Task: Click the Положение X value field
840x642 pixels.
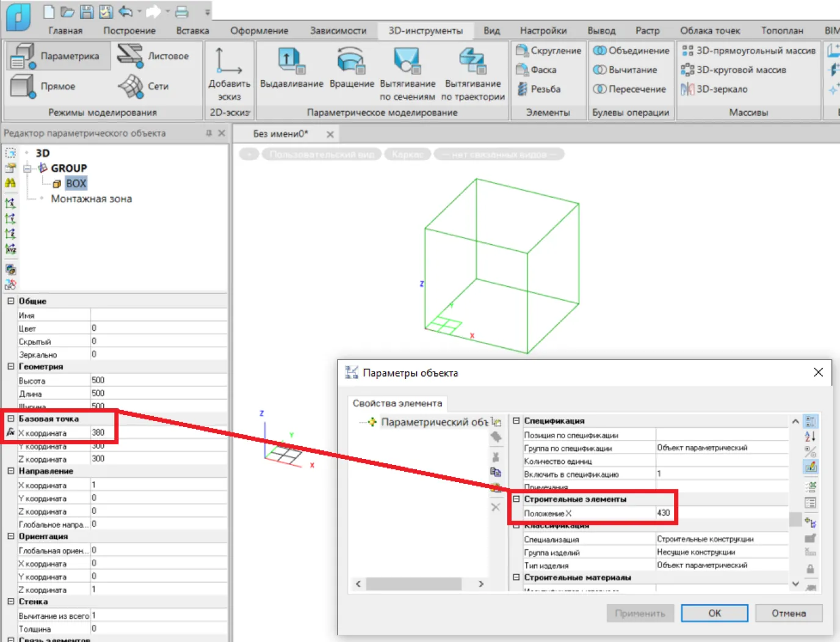Action: 664,513
